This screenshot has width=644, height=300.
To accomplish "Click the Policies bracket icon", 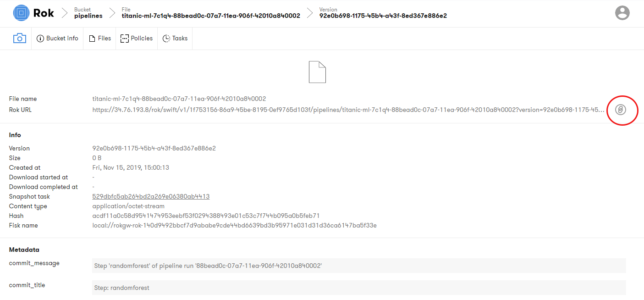I will point(124,39).
